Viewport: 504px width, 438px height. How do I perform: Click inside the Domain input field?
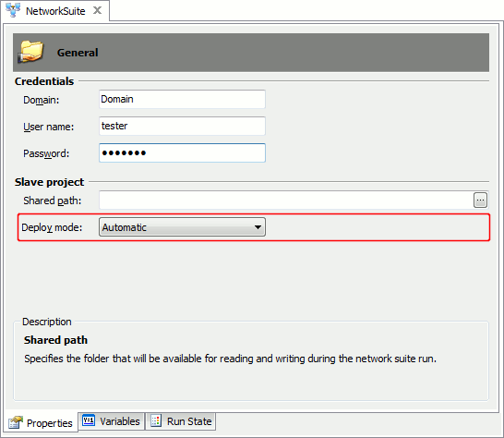(182, 99)
